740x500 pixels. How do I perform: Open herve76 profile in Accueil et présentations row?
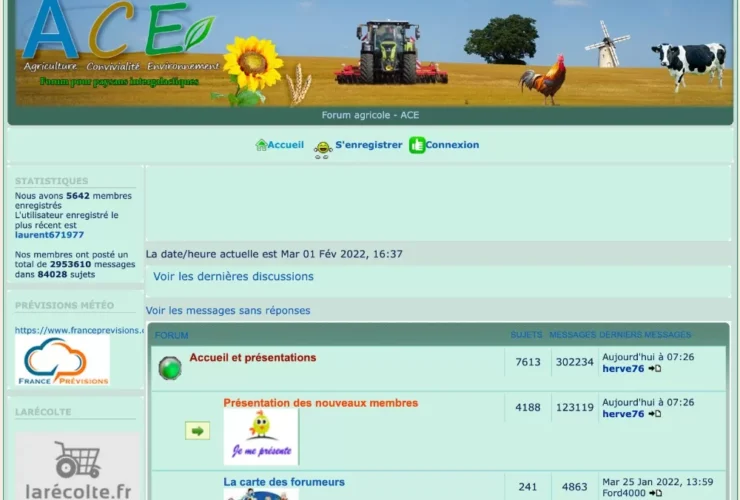623,369
